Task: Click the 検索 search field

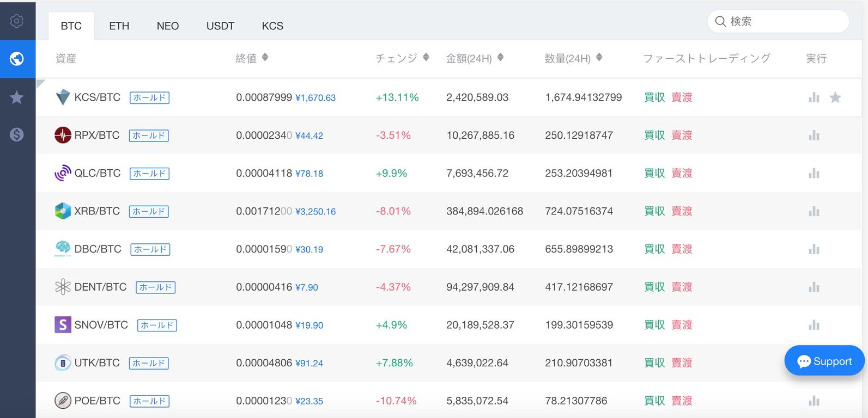Action: [x=778, y=21]
